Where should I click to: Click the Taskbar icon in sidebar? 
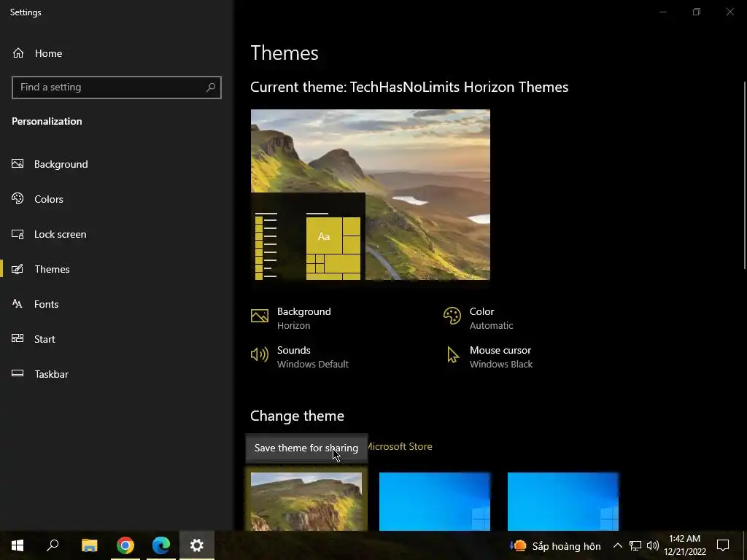click(x=18, y=373)
